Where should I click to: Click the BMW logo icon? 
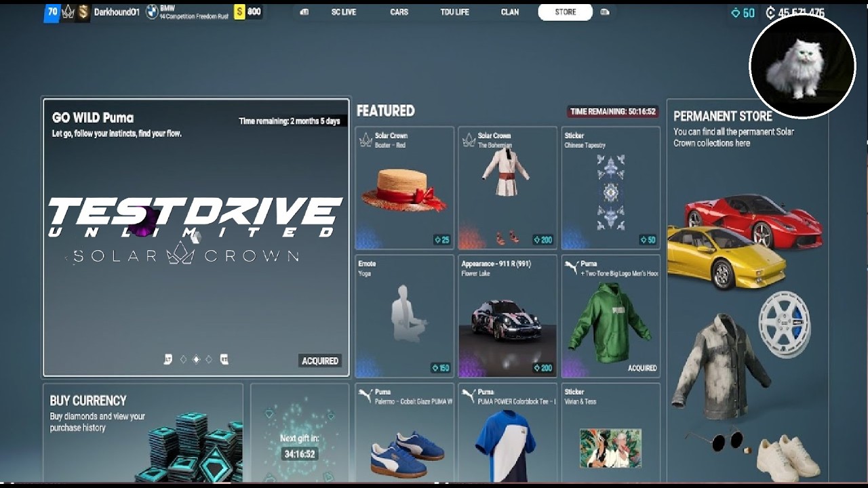pyautogui.click(x=152, y=12)
